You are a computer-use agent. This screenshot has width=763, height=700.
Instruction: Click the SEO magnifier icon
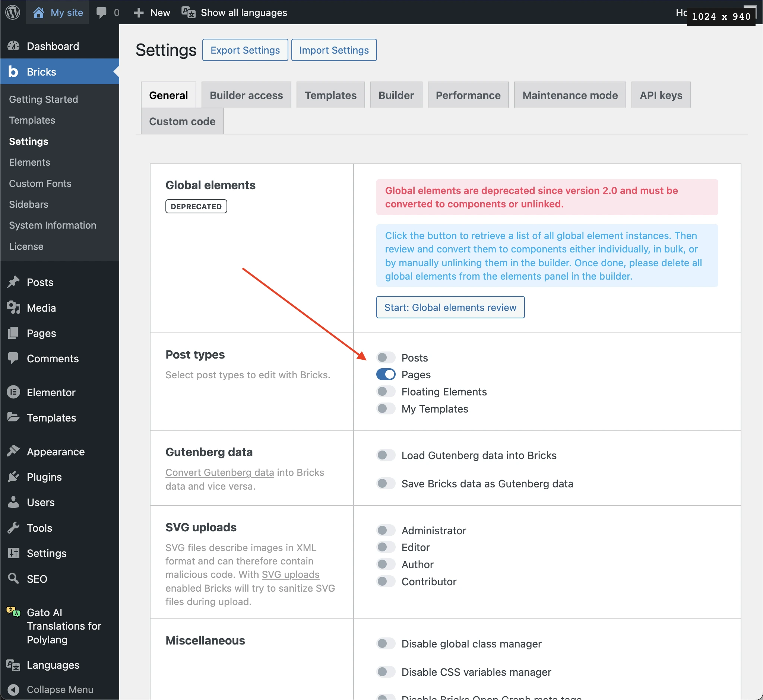click(x=13, y=578)
